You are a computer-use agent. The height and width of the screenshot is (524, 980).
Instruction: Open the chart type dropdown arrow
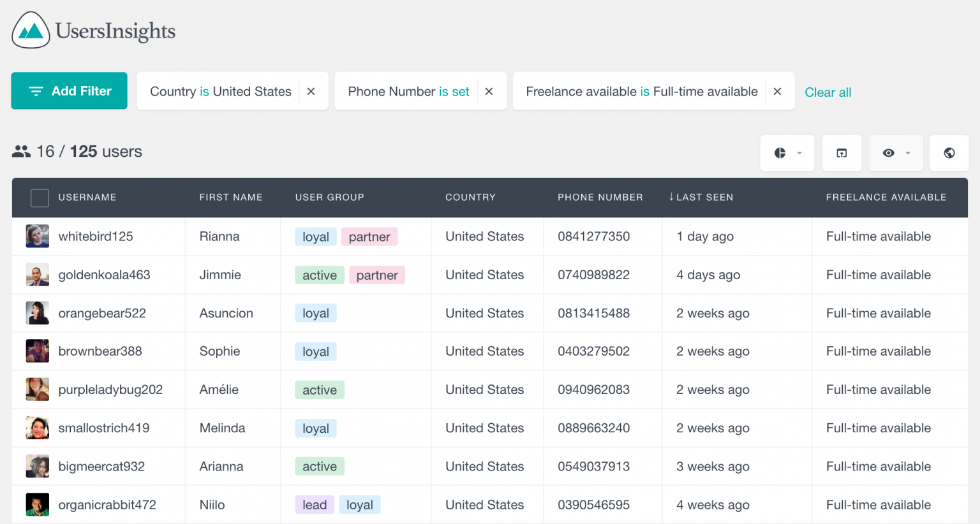pos(799,153)
